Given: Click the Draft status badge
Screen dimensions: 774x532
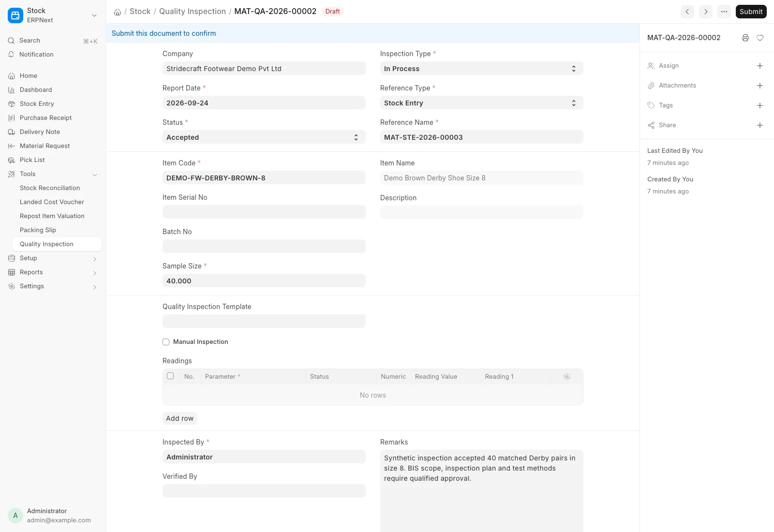Looking at the screenshot, I should point(332,12).
